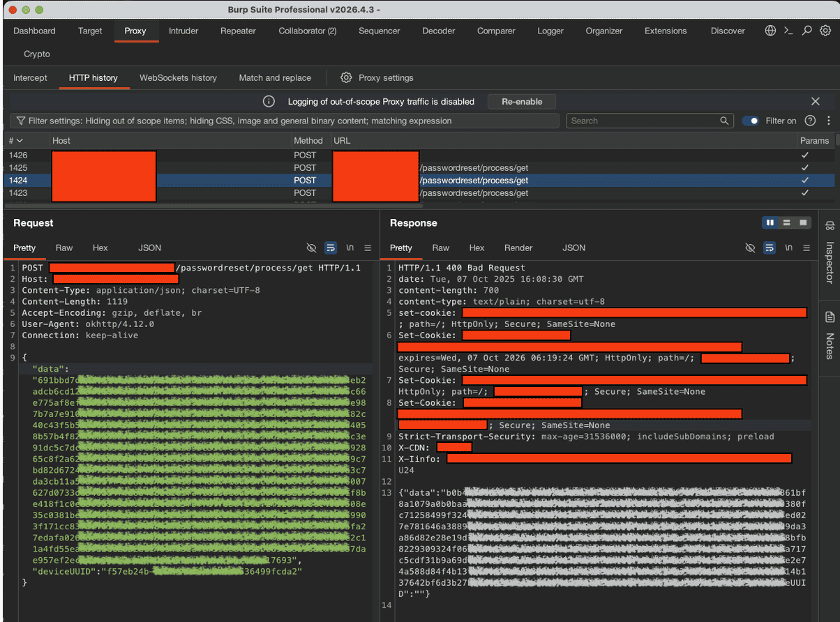Switch to the Repeater tab
Screen dimensions: 840x622
[x=238, y=31]
